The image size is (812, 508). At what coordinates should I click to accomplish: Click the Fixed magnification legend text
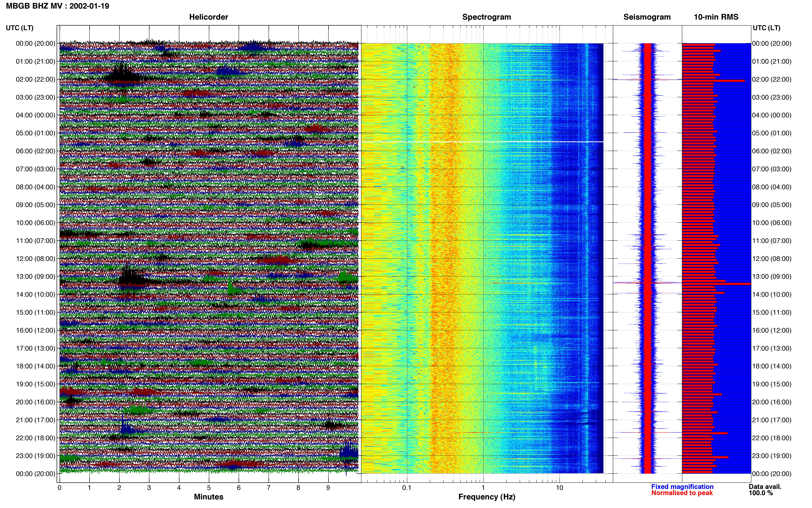(x=682, y=486)
